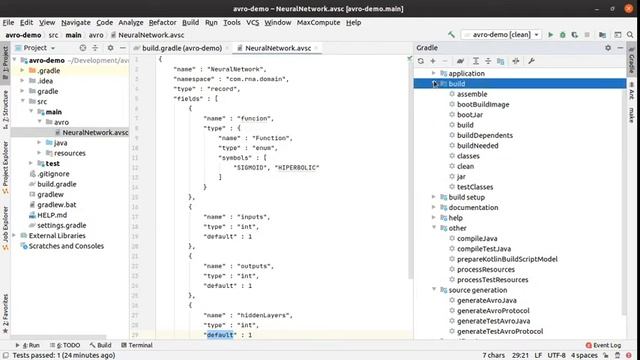Screen dimensions: 640x360
Task: Toggle Gradle offline mode icon
Action: pyautogui.click(x=516, y=61)
